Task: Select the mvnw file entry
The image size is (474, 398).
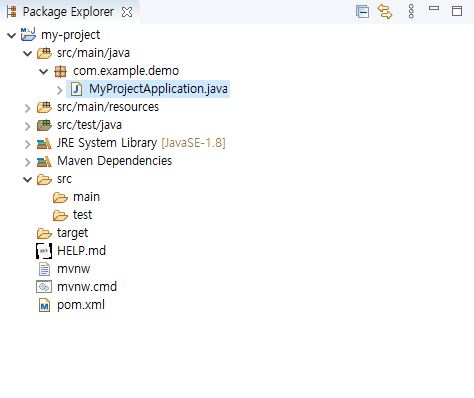Action: 64,269
